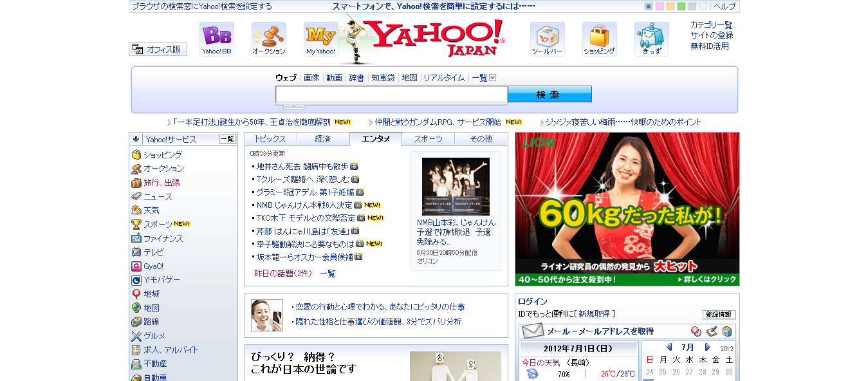
Task: Click inside the web search input field
Action: pos(392,95)
